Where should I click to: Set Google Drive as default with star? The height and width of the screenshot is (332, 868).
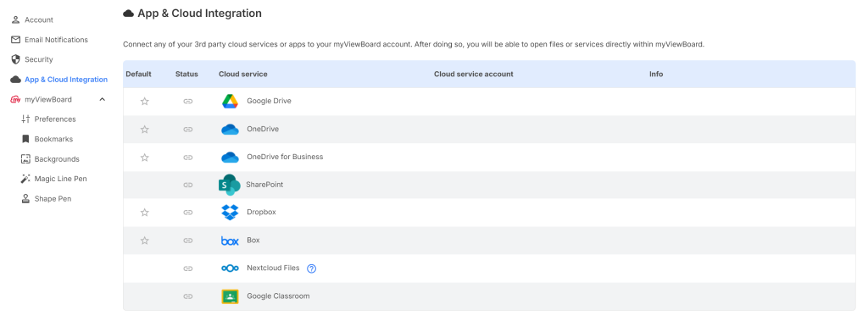coord(144,102)
